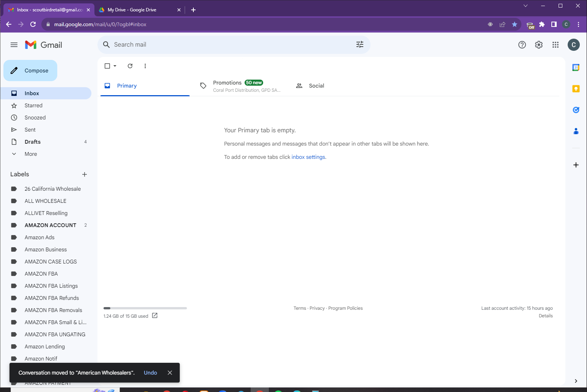Open the AMAZON ACCOUNT label
Viewport: 587px width, 392px height.
click(x=46, y=225)
